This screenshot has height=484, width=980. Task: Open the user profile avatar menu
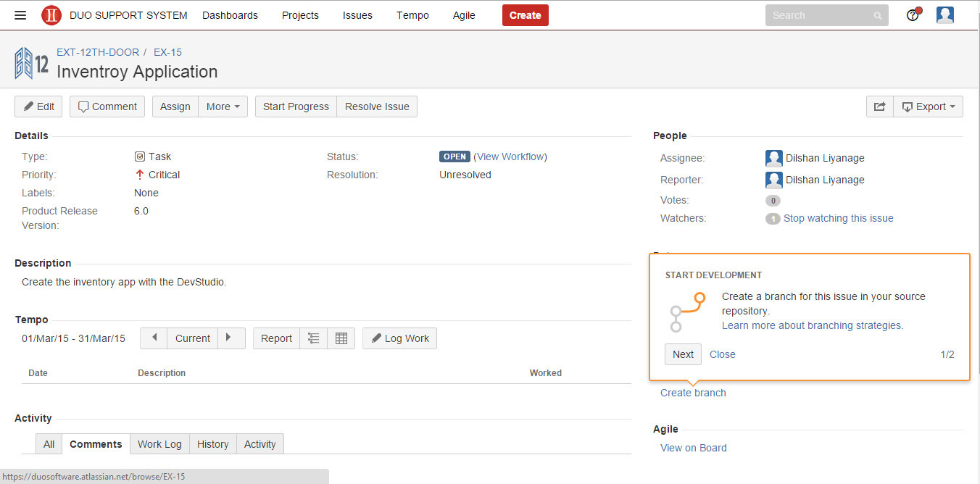tap(944, 14)
